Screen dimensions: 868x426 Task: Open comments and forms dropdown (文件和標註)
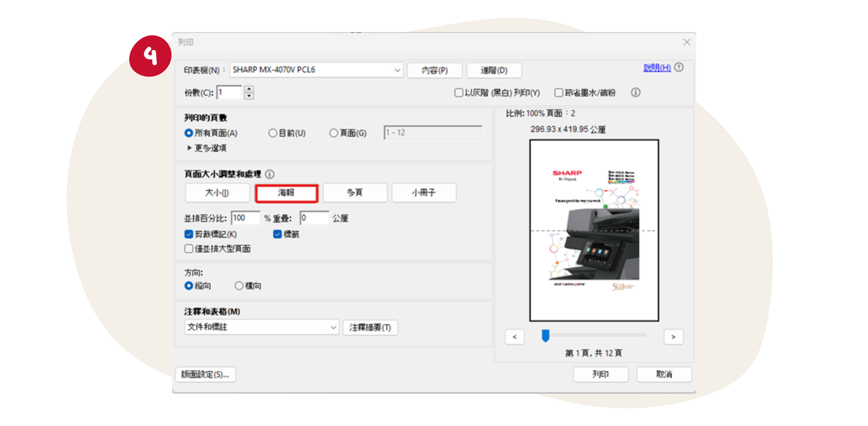tap(261, 327)
